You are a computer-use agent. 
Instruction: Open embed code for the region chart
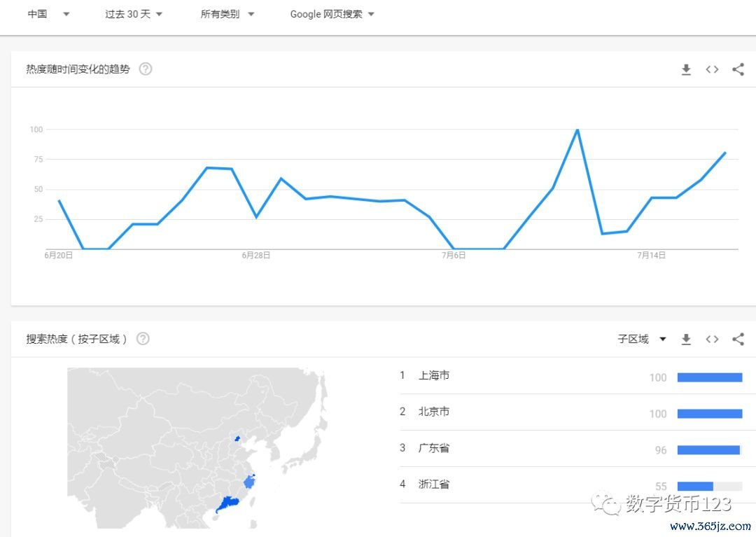pyautogui.click(x=712, y=339)
